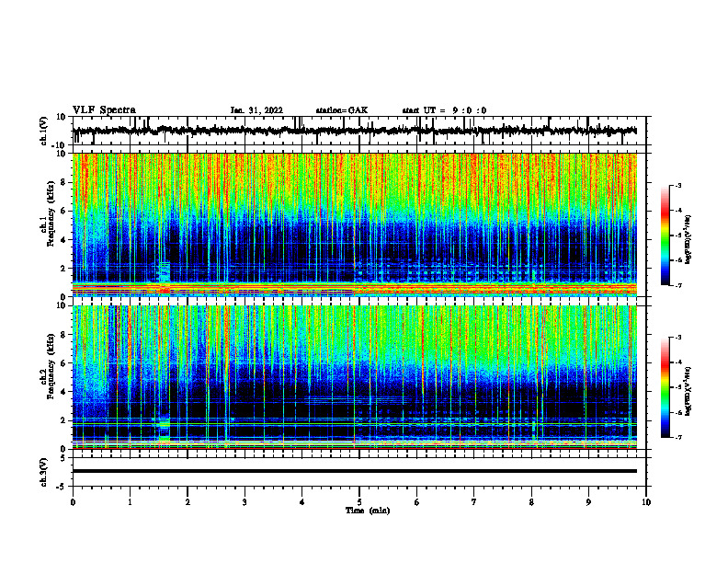The width and height of the screenshot is (728, 563).
Task: Click the '7' tick label on time axis
Action: coord(474,502)
